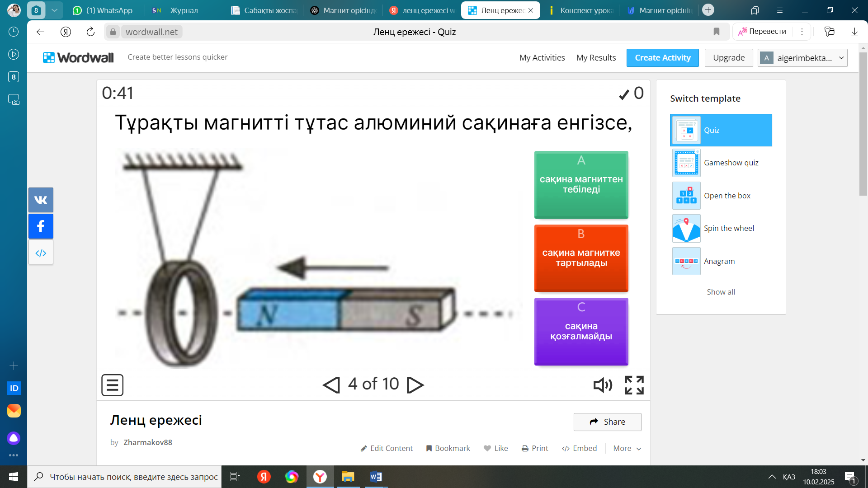
Task: Click the browser bookmark icon
Action: 716,32
